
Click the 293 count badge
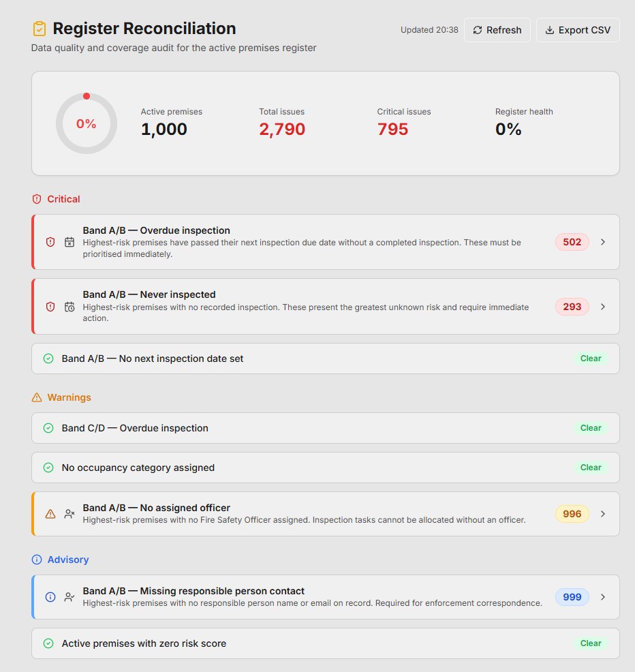tap(572, 307)
